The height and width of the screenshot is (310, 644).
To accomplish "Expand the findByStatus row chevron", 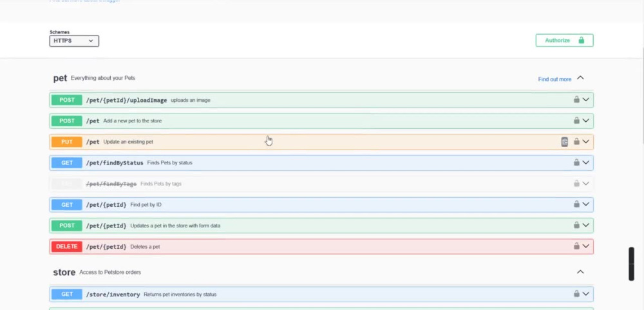I will [586, 162].
